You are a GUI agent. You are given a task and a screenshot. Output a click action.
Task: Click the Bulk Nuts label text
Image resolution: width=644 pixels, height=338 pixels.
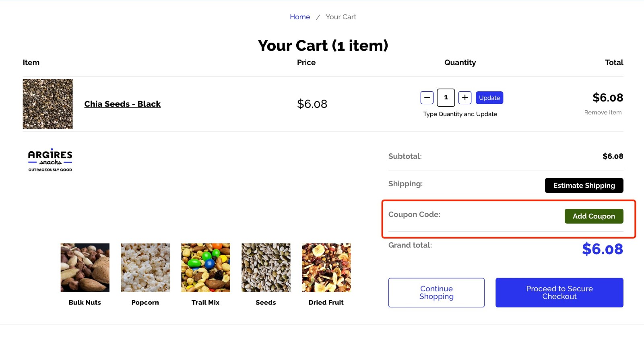(85, 302)
